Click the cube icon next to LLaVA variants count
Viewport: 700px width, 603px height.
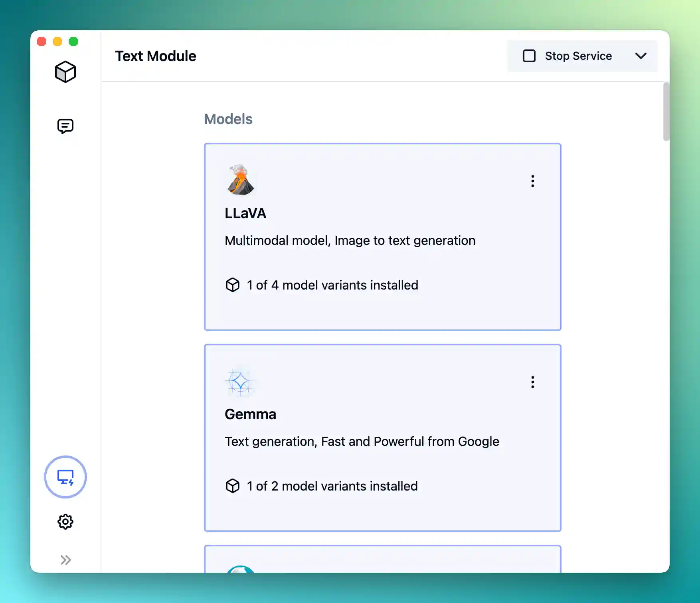point(232,285)
